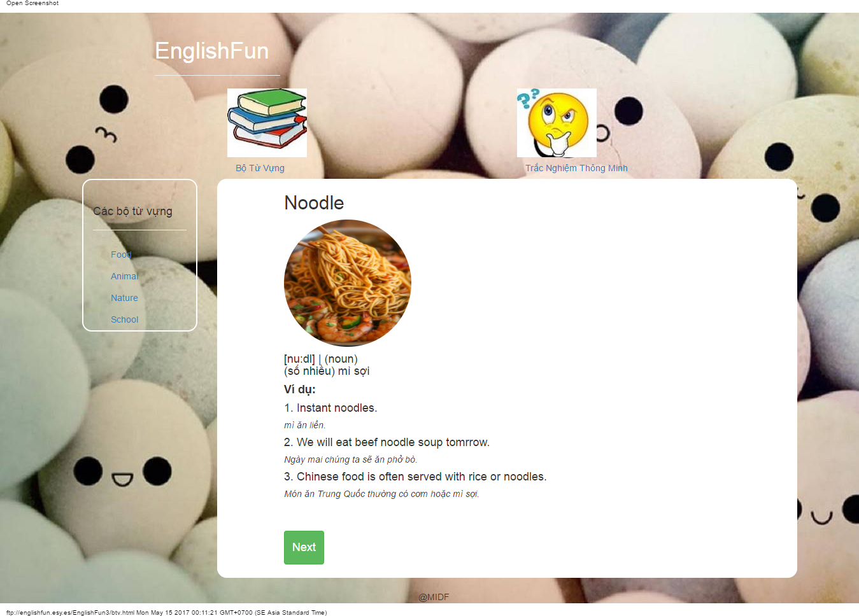The width and height of the screenshot is (859, 616).
Task: Click the [nu:dl] pronunciation text
Action: [299, 359]
